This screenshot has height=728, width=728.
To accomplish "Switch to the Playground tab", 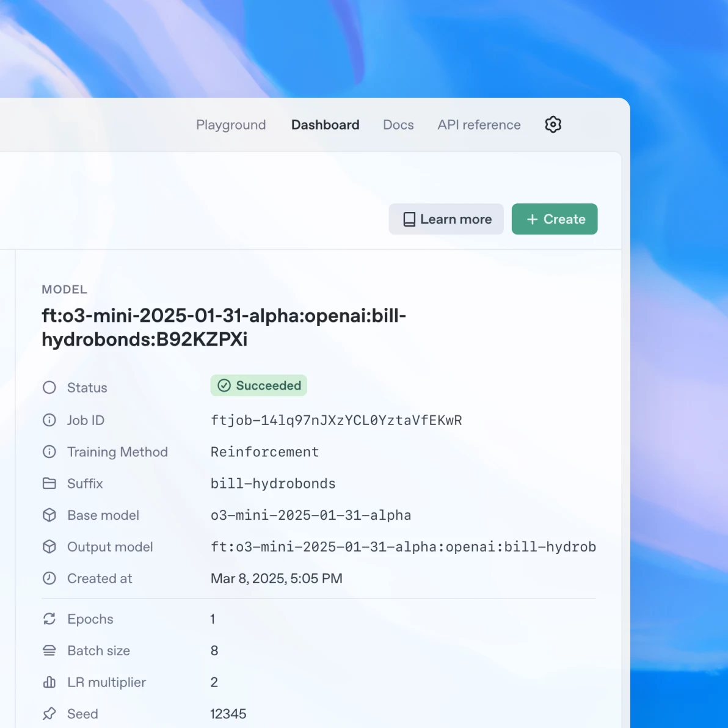I will click(x=231, y=125).
